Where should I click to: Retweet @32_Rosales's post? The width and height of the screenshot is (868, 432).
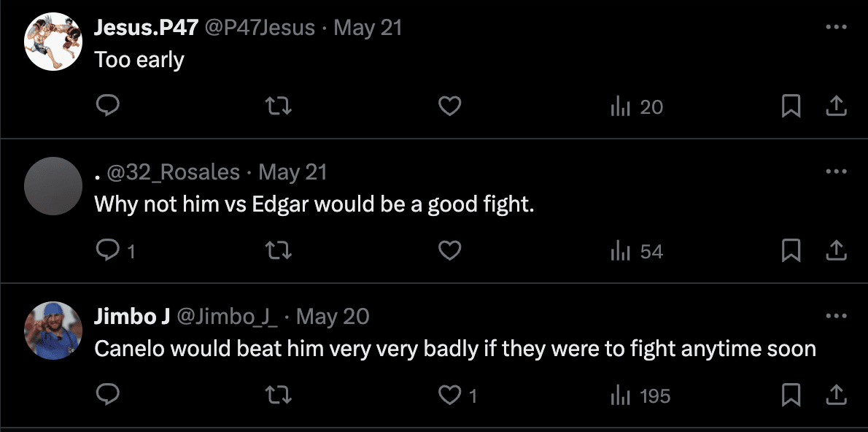coord(279,251)
